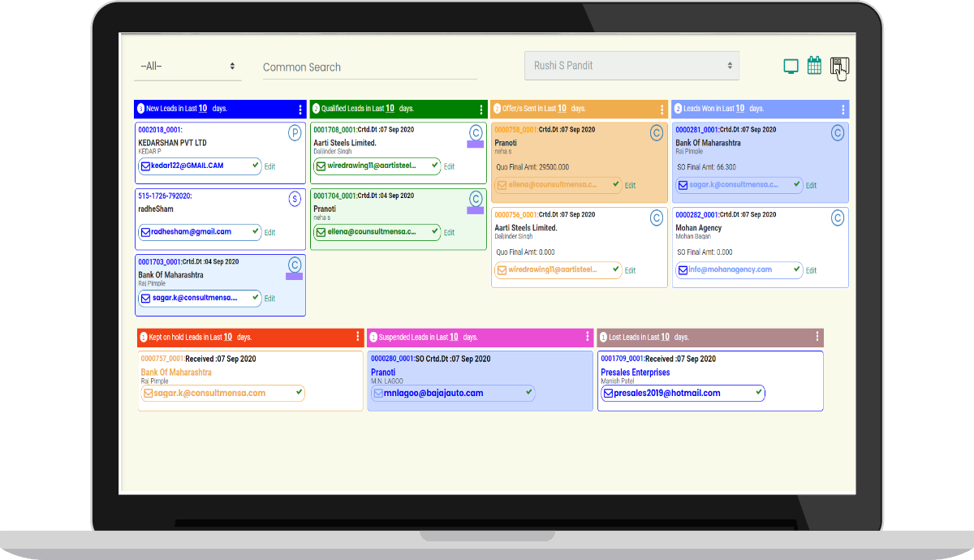This screenshot has height=560, width=974.
Task: Open lead ID 0001709_0001 link
Action: [622, 359]
